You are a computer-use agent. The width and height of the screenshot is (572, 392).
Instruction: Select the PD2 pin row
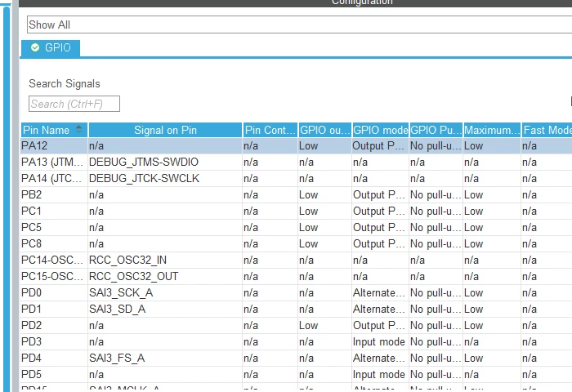[296, 325]
